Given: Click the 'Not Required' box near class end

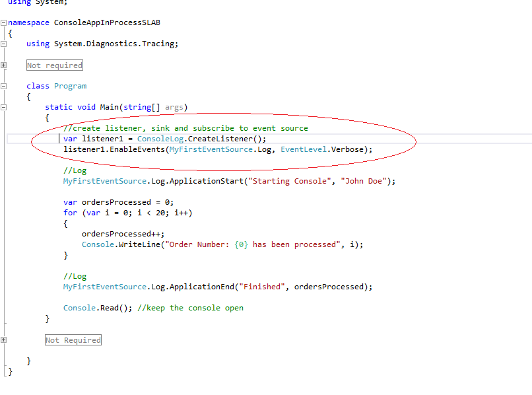Looking at the screenshot, I should [x=73, y=340].
